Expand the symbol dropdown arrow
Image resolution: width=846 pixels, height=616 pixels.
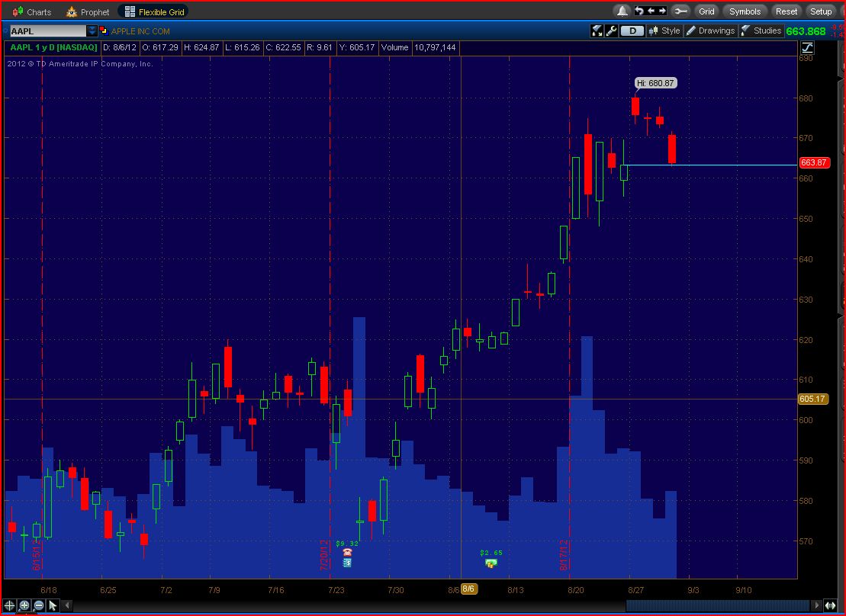[92, 31]
